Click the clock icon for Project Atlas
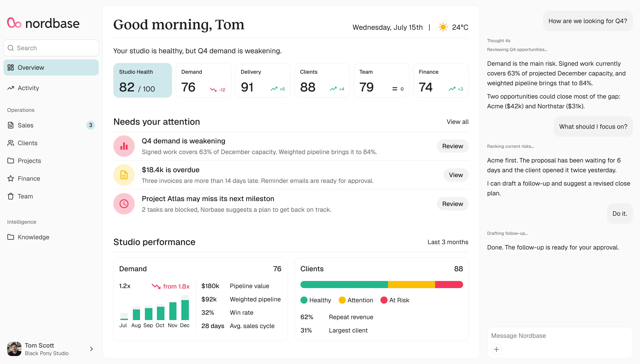Viewport: 640px width, 364px height. 124,204
